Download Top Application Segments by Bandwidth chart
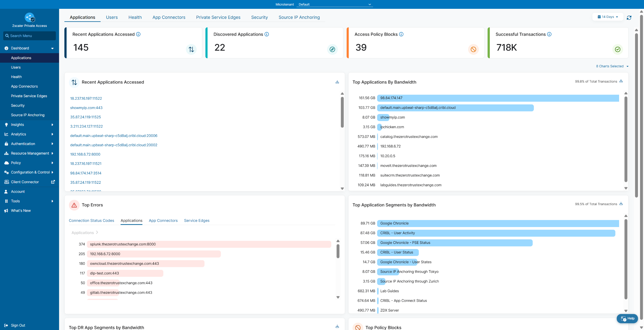 pos(621,204)
